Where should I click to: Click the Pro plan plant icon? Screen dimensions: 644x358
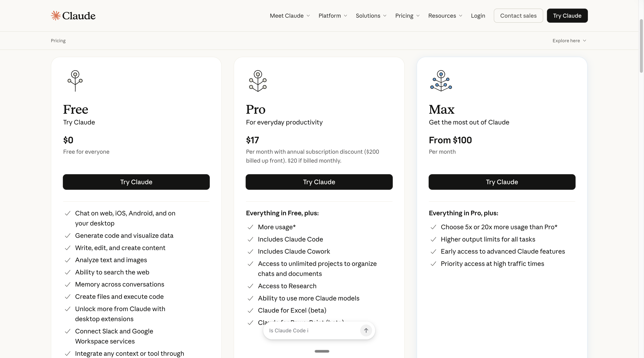[258, 81]
